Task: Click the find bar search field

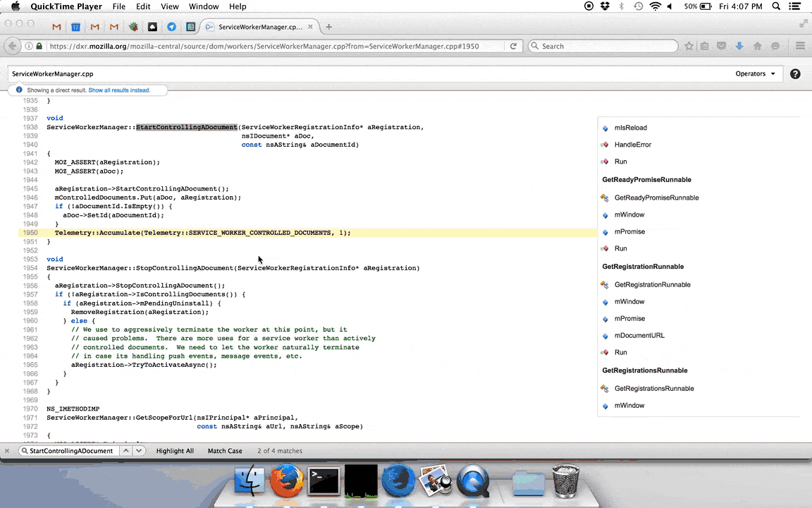Action: [x=70, y=451]
